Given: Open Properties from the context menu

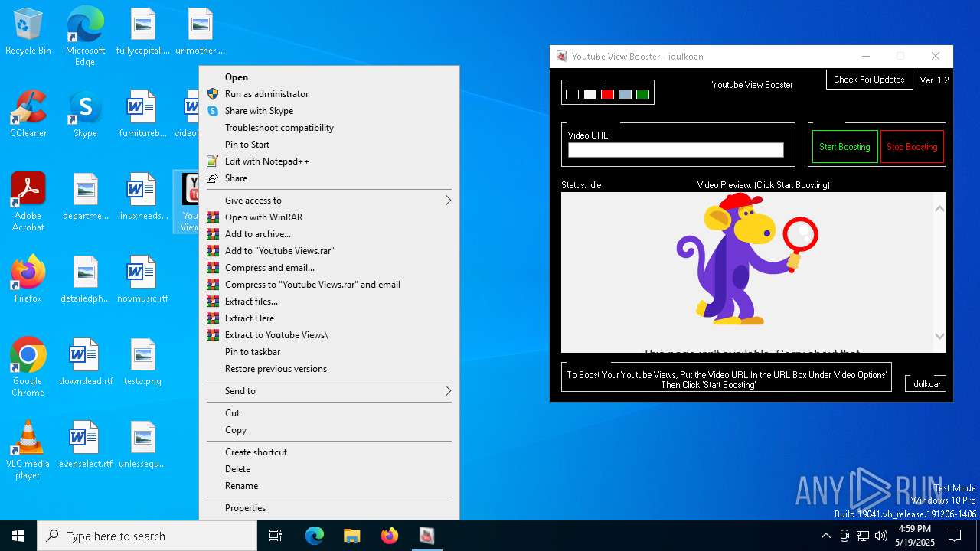Looking at the screenshot, I should click(x=329, y=508).
